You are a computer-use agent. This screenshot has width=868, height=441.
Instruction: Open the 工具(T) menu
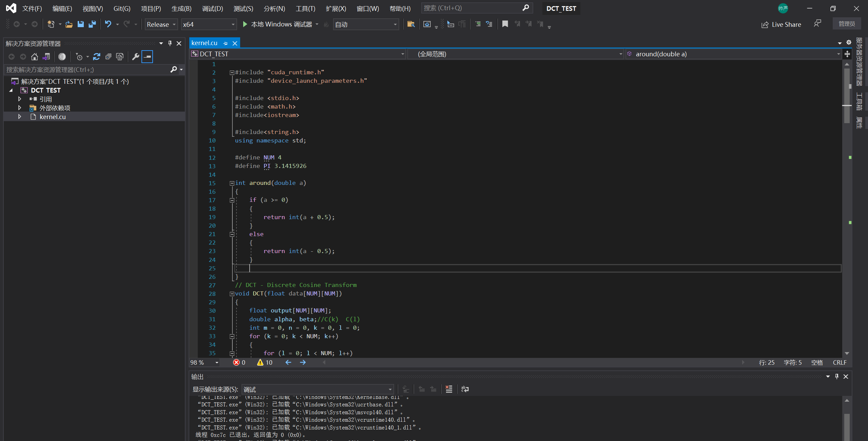tap(305, 8)
